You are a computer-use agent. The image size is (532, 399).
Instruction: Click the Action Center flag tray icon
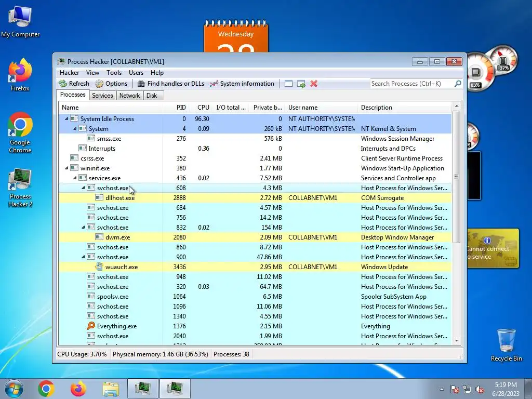pos(455,389)
